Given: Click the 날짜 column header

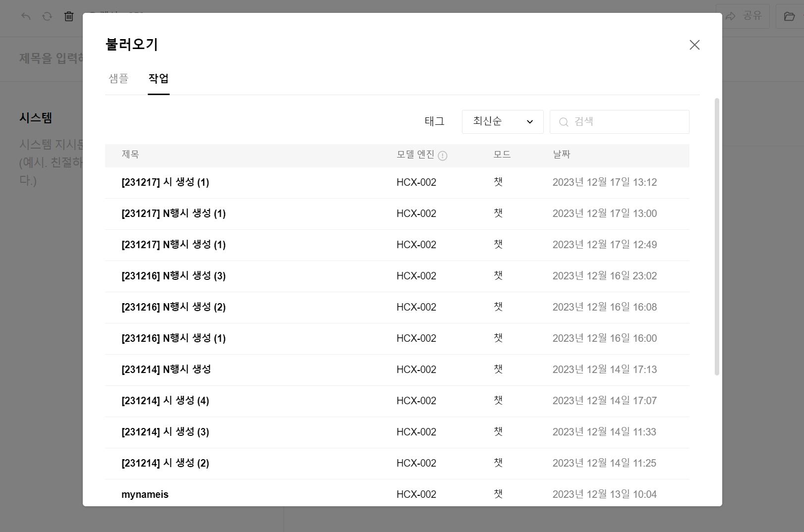Looking at the screenshot, I should (x=562, y=155).
